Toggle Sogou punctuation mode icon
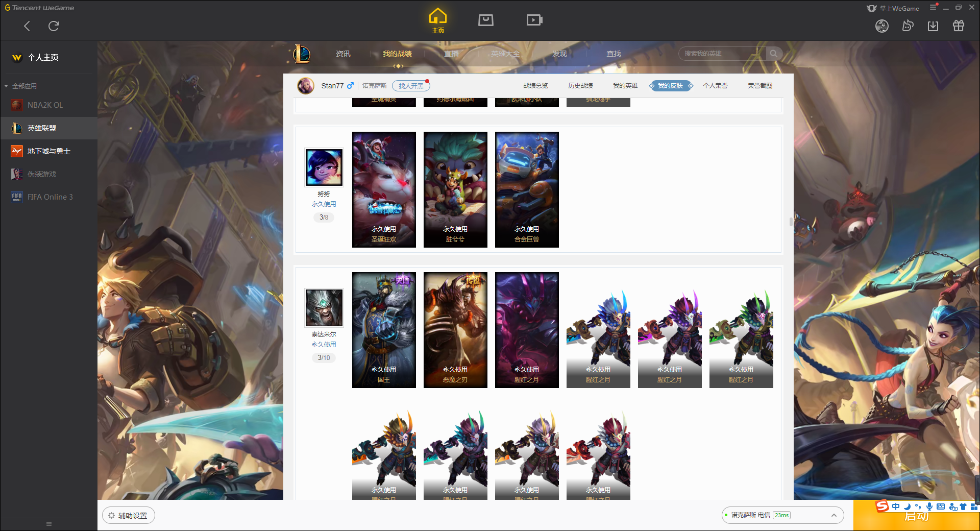 point(918,506)
